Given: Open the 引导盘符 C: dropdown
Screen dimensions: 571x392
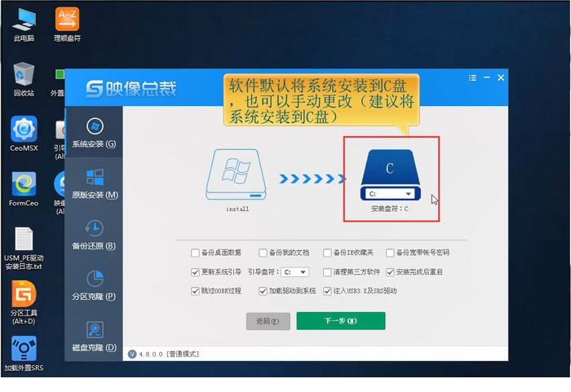Looking at the screenshot, I should tap(295, 272).
